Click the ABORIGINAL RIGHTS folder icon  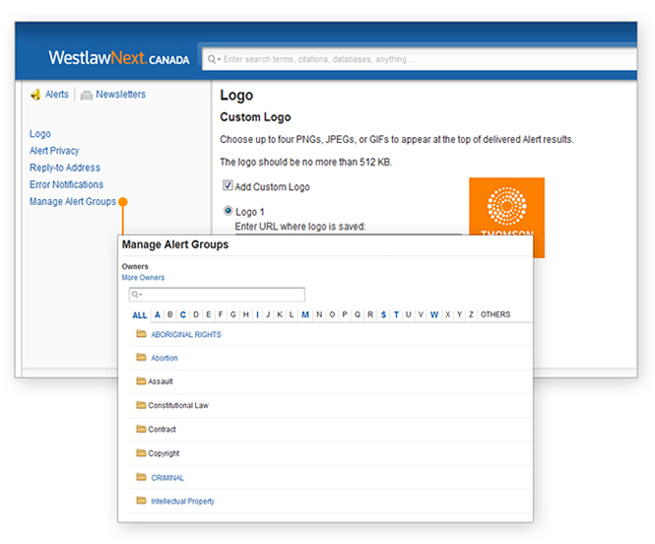tap(141, 334)
